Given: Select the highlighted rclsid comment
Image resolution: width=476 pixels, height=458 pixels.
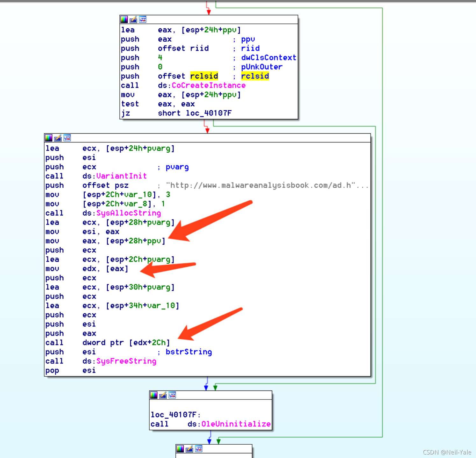Looking at the screenshot, I should coord(255,76).
